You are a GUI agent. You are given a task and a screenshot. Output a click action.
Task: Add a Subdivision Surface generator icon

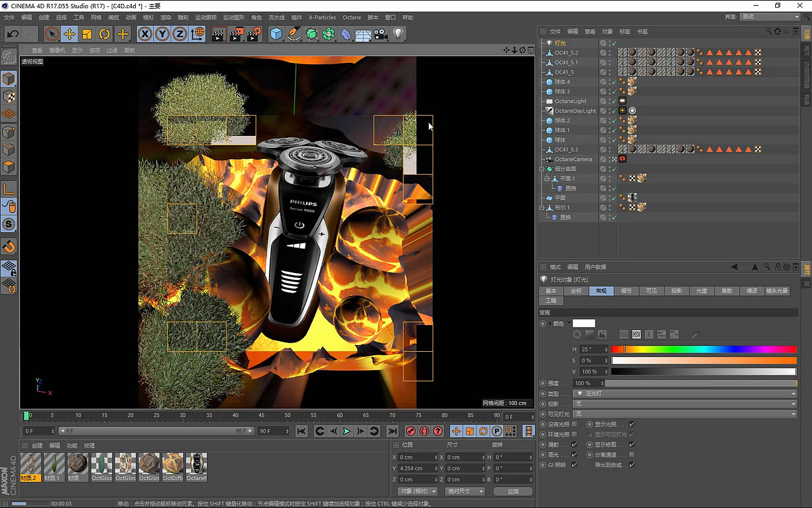tap(311, 34)
